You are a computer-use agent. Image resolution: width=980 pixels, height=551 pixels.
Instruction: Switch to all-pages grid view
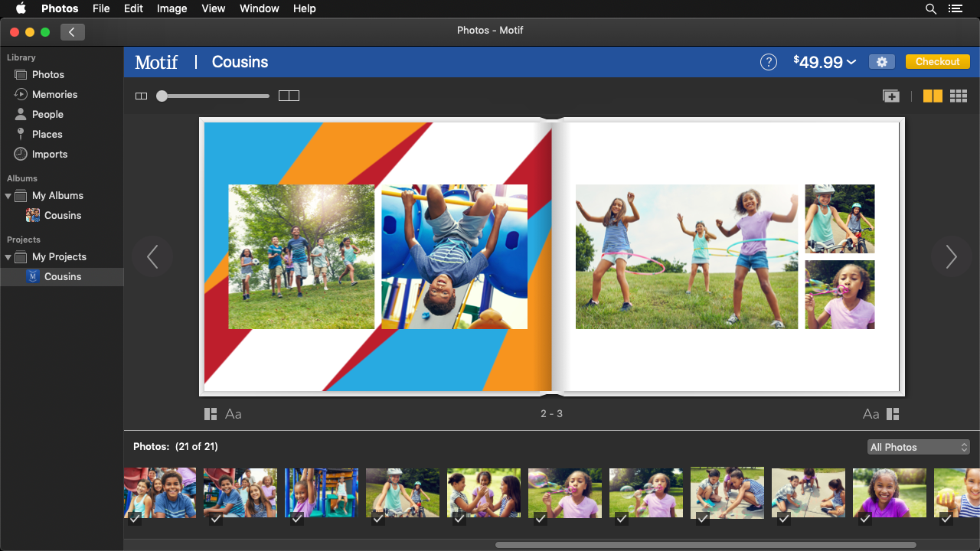pos(958,96)
